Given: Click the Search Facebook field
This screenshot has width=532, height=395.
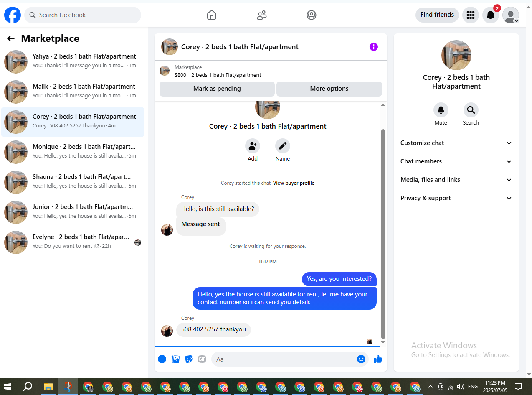Looking at the screenshot, I should (83, 15).
